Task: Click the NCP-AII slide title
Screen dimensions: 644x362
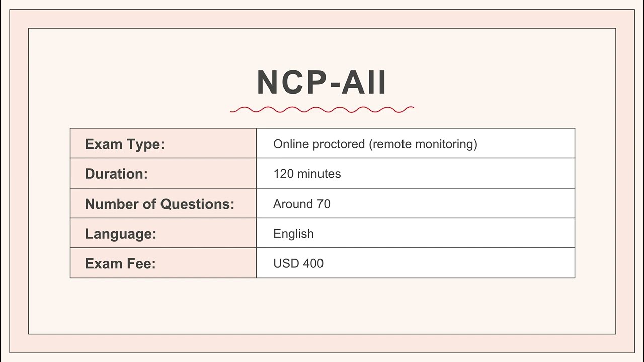Action: [321, 82]
